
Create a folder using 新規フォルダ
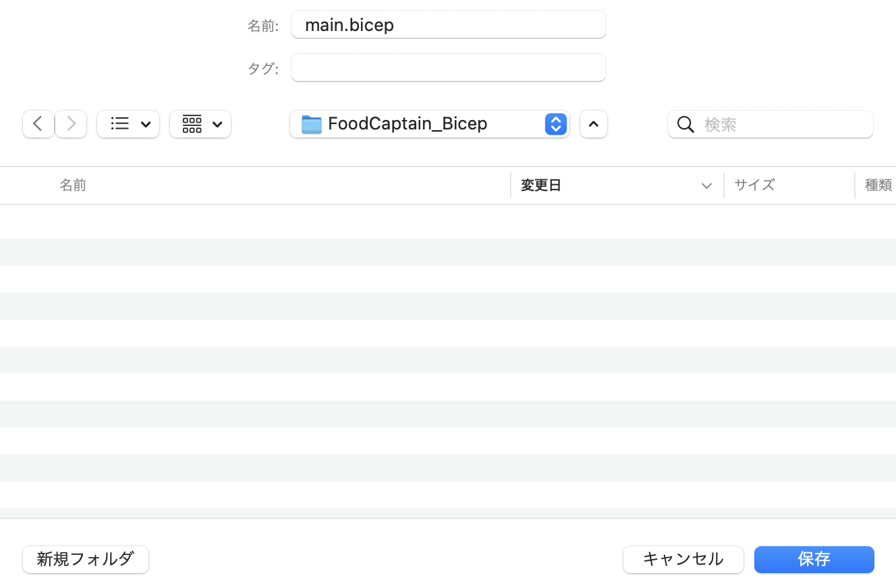click(85, 559)
